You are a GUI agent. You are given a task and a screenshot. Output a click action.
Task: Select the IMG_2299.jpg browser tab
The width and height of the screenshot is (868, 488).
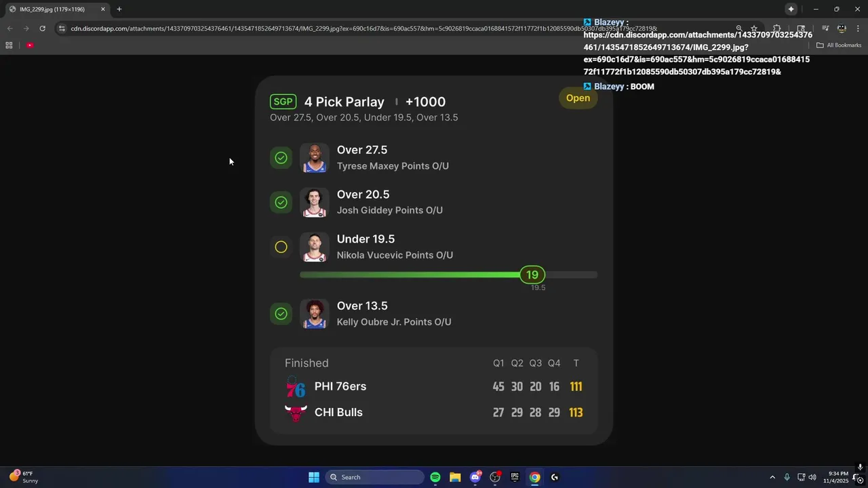pos(57,9)
